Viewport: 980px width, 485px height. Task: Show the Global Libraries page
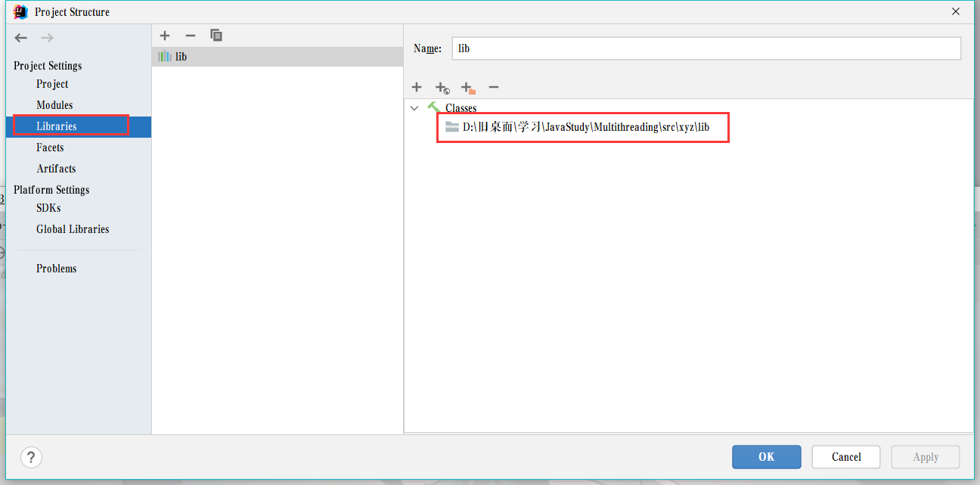pos(73,229)
